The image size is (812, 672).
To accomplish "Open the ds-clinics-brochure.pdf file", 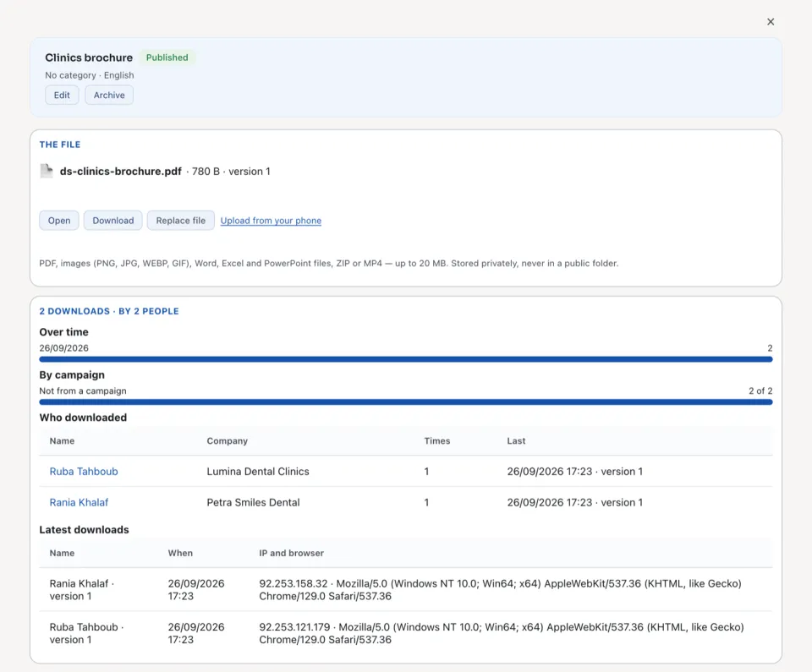I will pos(59,221).
